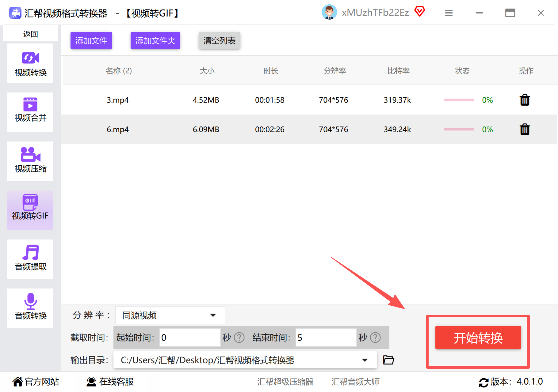Click the 0% status of 3.mp4
558x392 pixels.
click(487, 100)
